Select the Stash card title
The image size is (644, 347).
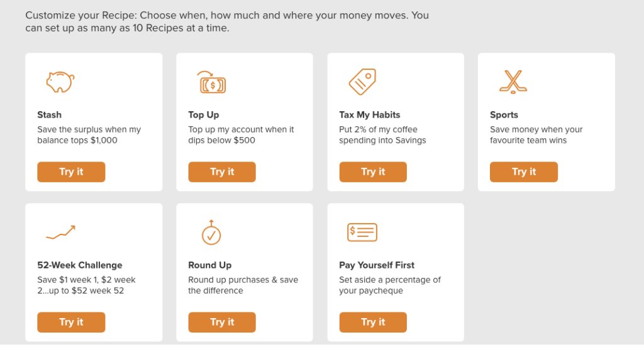coord(50,115)
